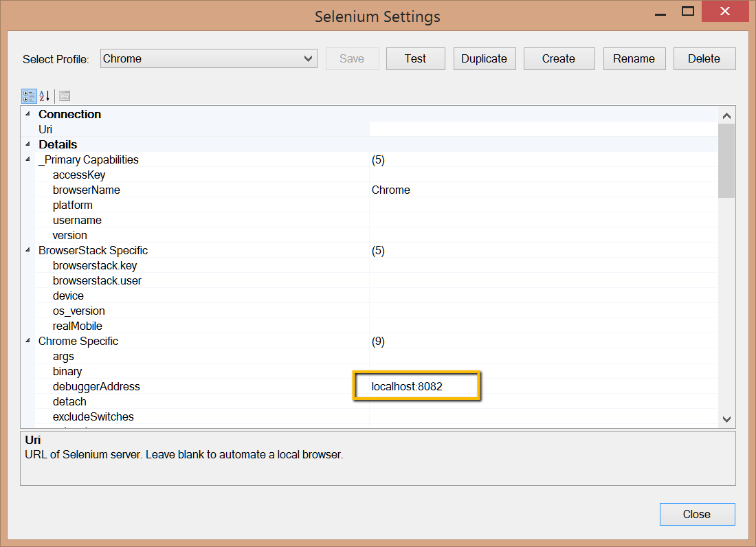The height and width of the screenshot is (547, 756).
Task: Collapse the _Primary Capabilities group
Action: (x=27, y=159)
